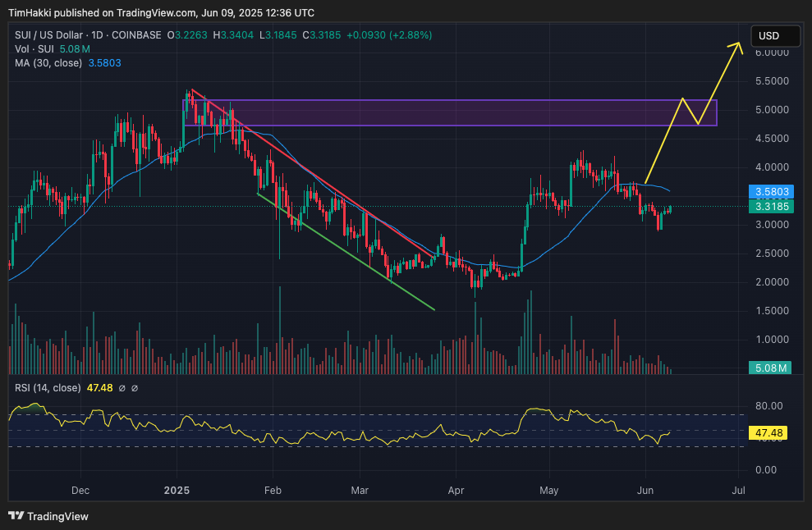Click the 2.5000 price axis level

click(772, 254)
